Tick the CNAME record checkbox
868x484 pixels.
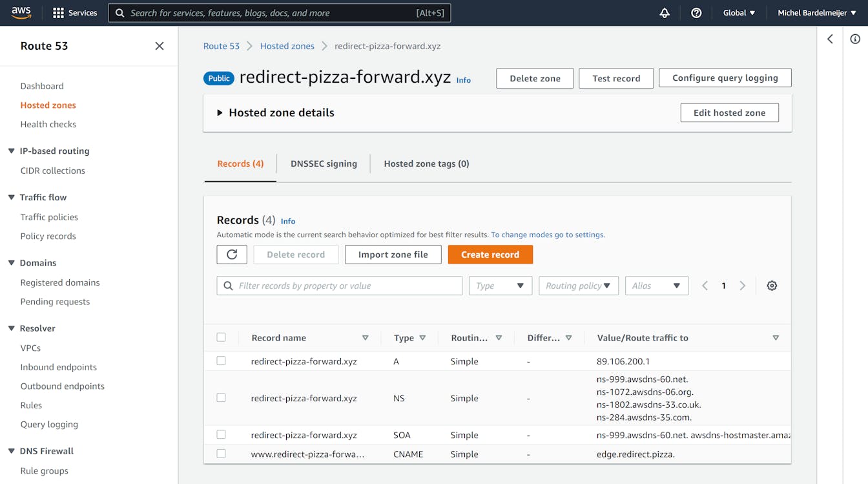click(222, 454)
